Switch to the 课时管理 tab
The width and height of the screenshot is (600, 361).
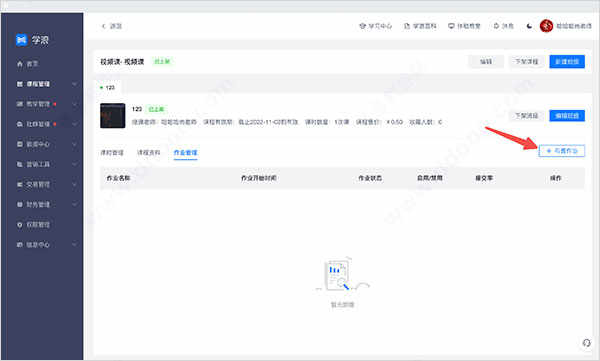pyautogui.click(x=112, y=152)
